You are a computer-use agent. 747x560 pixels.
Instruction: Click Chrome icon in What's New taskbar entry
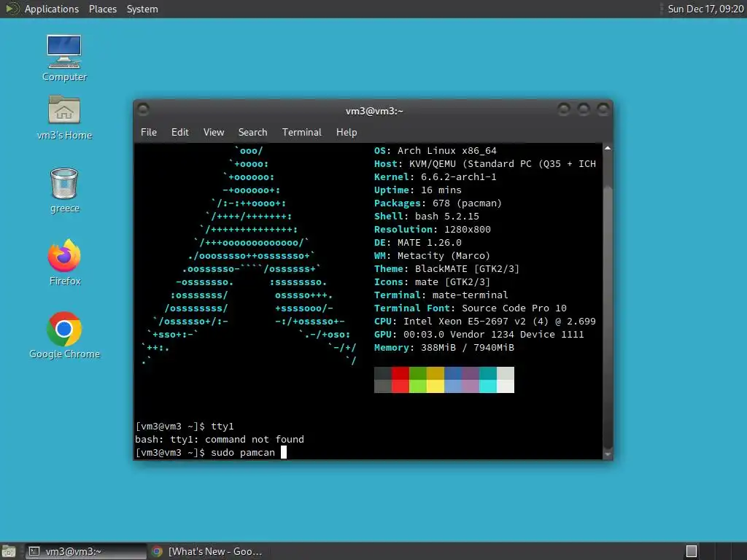tap(157, 551)
